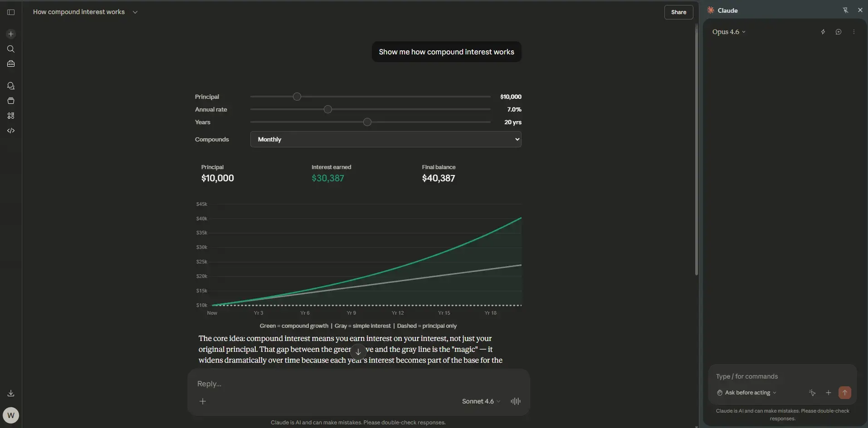This screenshot has height=428, width=868.
Task: Expand the Sonnet 4.6 model selector
Action: [x=481, y=401]
